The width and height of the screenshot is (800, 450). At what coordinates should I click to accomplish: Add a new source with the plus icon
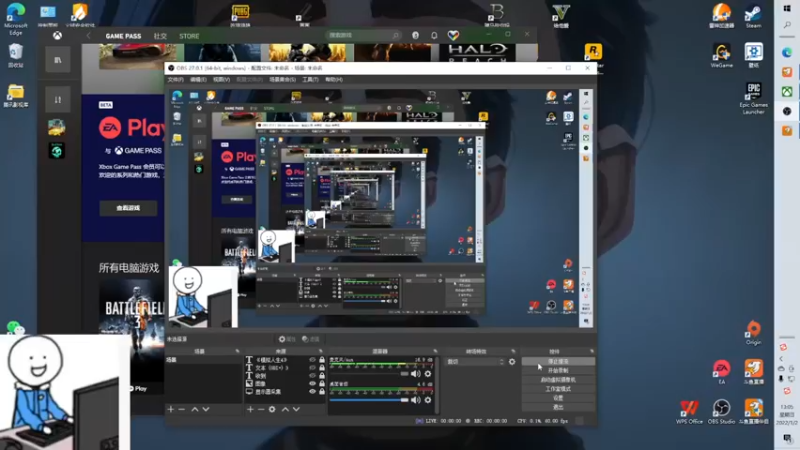pos(250,409)
